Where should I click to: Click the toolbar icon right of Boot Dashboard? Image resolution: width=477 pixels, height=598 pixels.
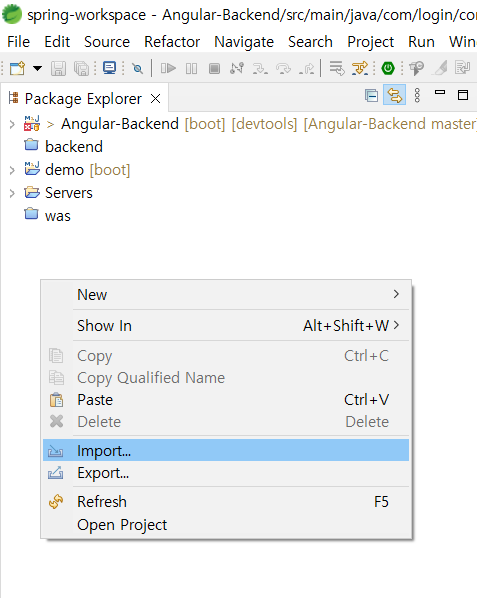click(x=416, y=69)
